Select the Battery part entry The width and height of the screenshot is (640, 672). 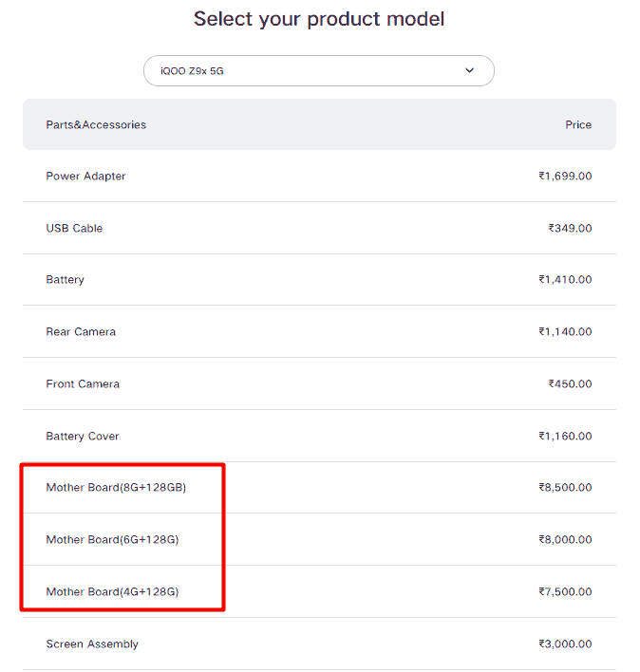pos(65,280)
